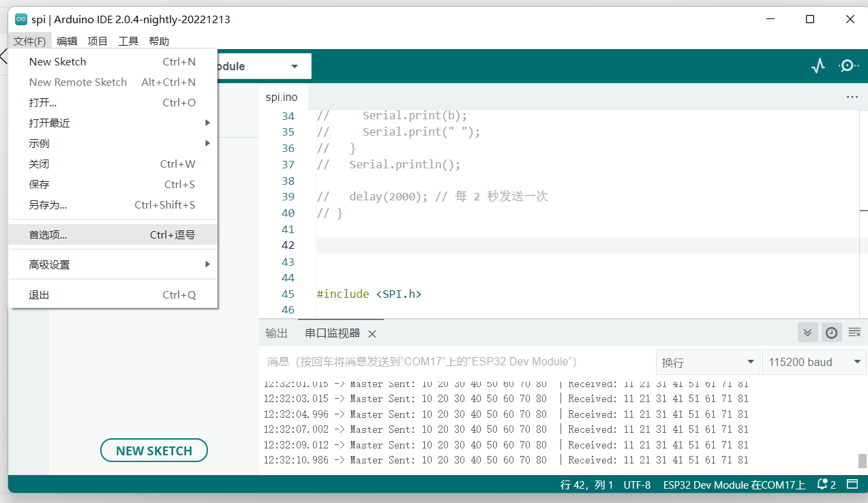Screen dimensions: 868x503
Task: Click empty editor line 42
Action: (586, 245)
